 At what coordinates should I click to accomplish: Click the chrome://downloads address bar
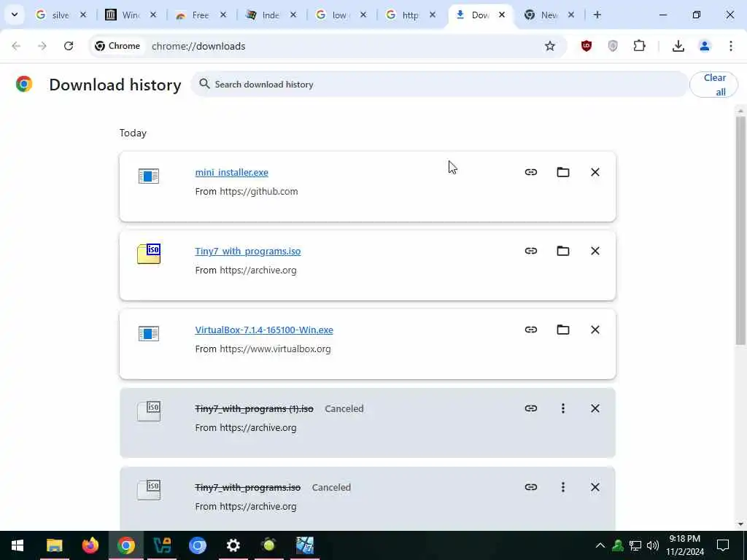click(x=329, y=46)
